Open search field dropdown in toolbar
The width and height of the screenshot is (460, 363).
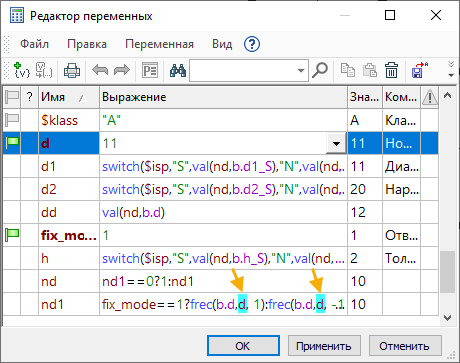point(301,70)
